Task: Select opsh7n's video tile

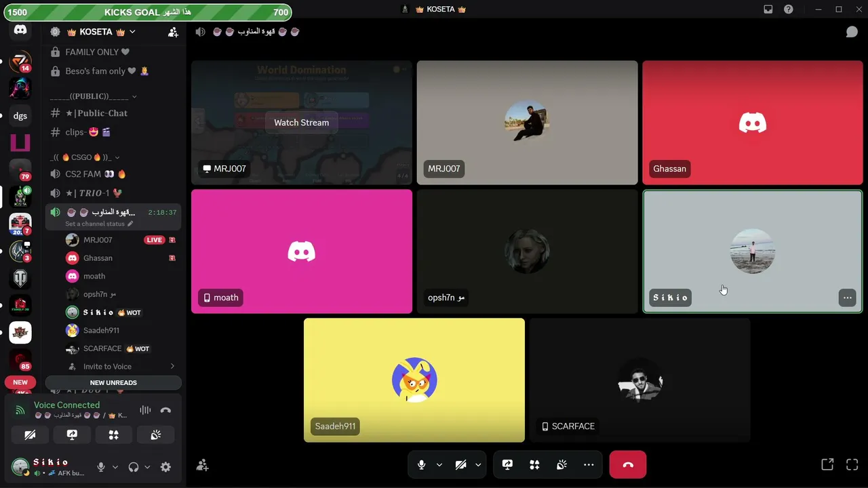Action: pos(527,251)
